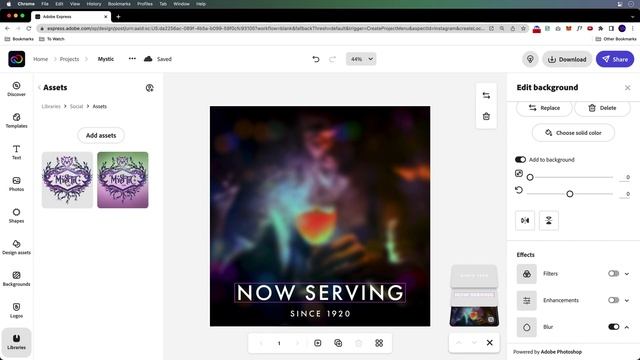The image size is (640, 360).
Task: Click the Adobe Express home logo
Action: tap(17, 59)
